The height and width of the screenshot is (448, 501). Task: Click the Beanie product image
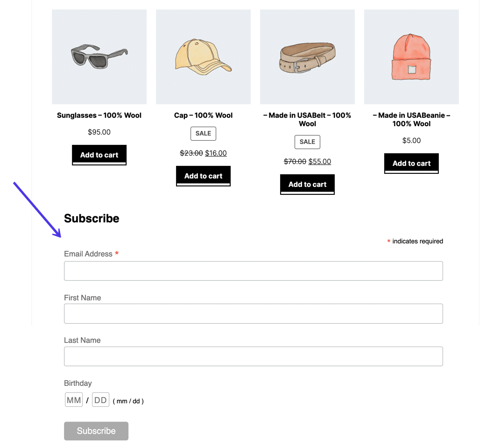pos(411,56)
